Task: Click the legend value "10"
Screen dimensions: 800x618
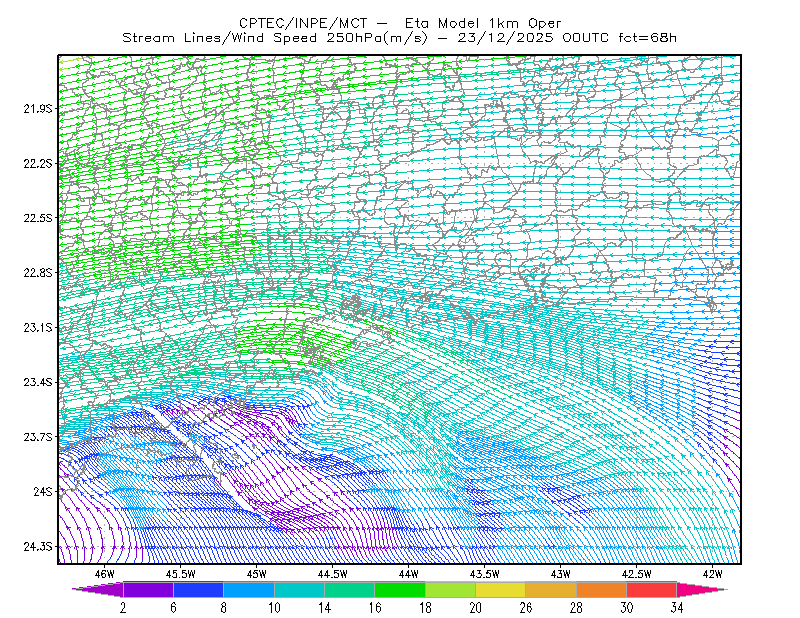Action: [x=274, y=608]
